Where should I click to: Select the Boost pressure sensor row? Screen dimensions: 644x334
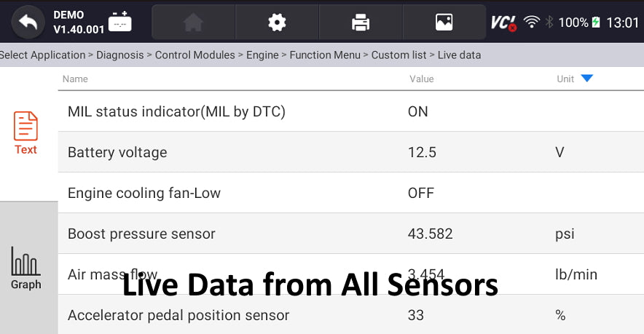[x=350, y=234]
